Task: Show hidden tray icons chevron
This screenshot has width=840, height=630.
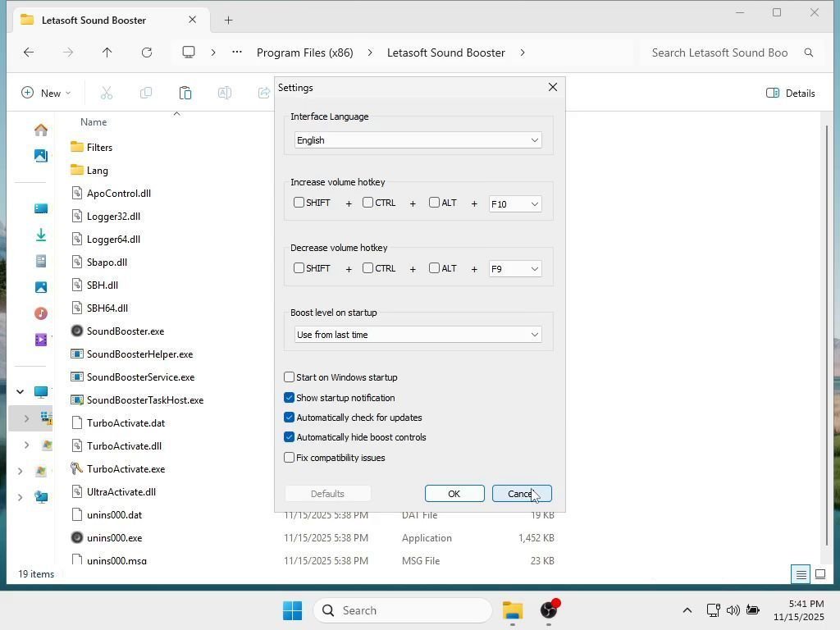Action: coord(687,610)
